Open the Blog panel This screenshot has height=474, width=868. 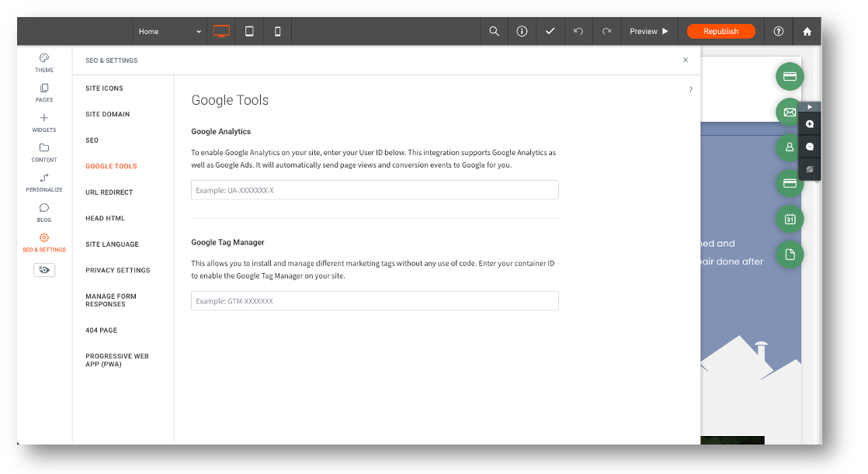44,213
